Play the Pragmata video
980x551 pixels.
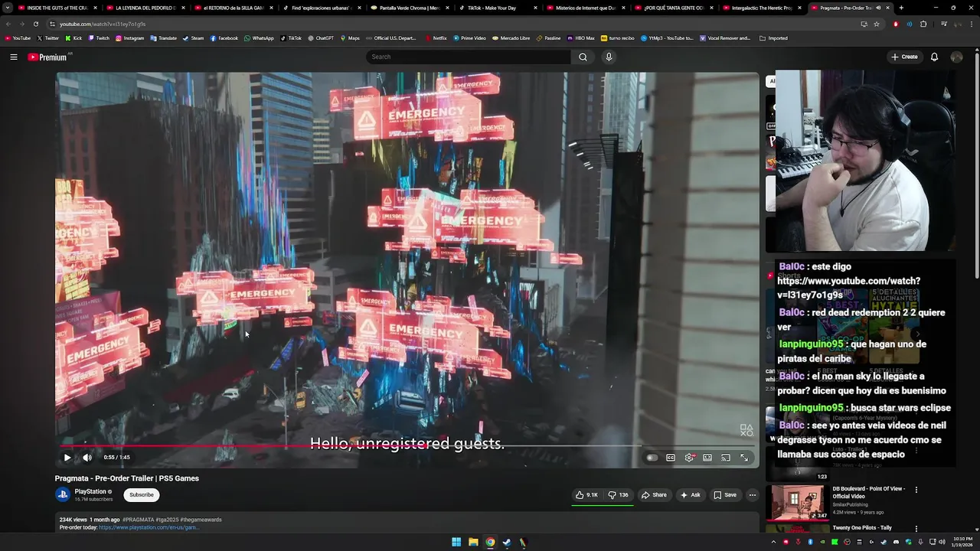[x=67, y=458]
